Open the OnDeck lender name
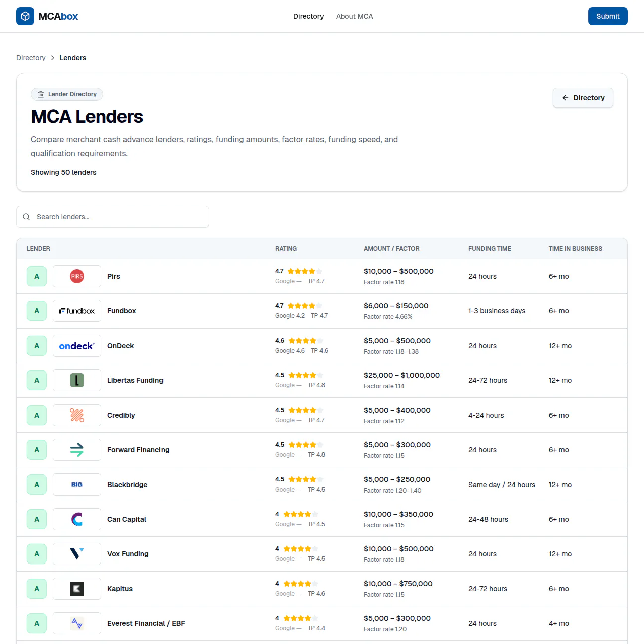This screenshot has width=644, height=644. coord(121,346)
